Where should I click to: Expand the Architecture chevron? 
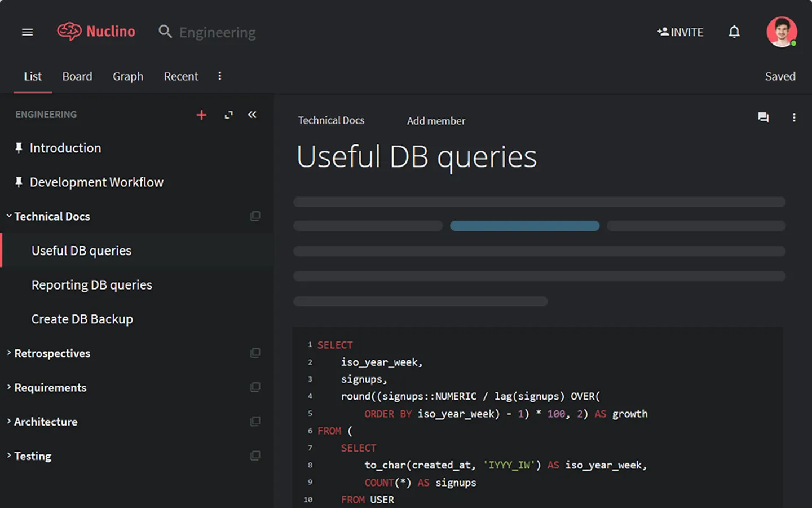tap(8, 421)
